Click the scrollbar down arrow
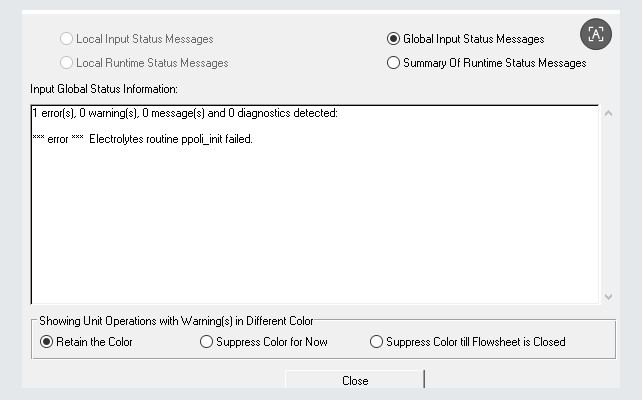 tap(609, 296)
